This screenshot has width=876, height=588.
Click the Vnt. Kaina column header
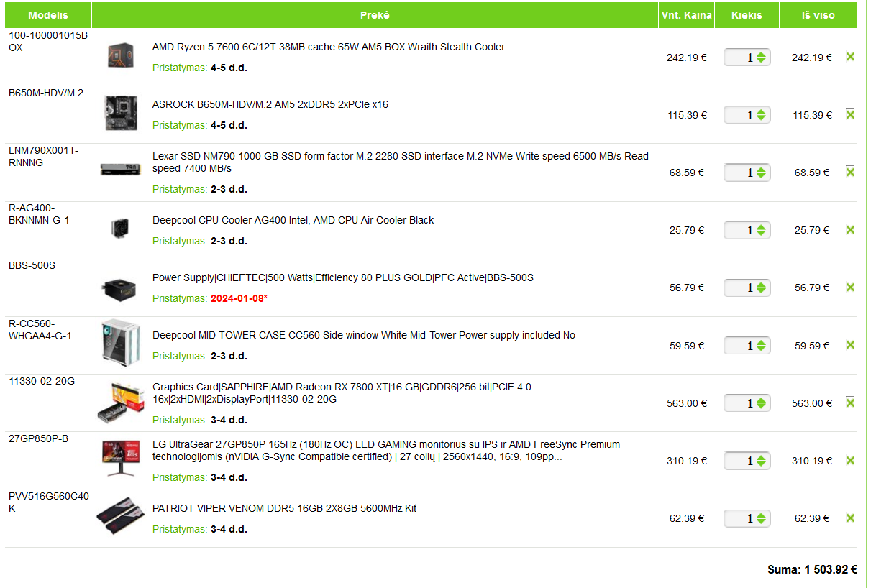686,15
